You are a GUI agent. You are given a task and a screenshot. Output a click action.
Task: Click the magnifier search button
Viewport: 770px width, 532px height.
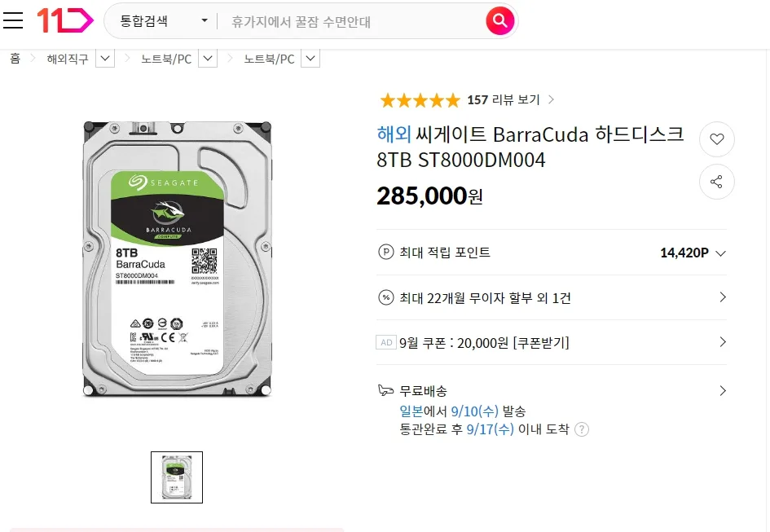(x=500, y=20)
